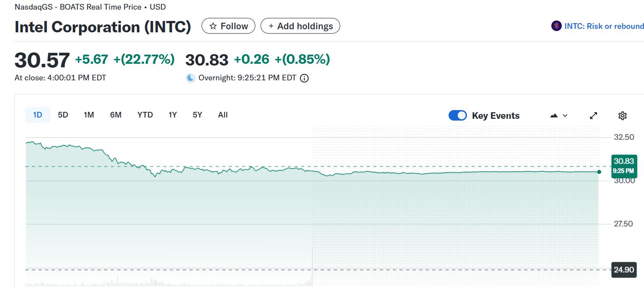Select YTD chart range
The image size is (644, 287).
[145, 115]
